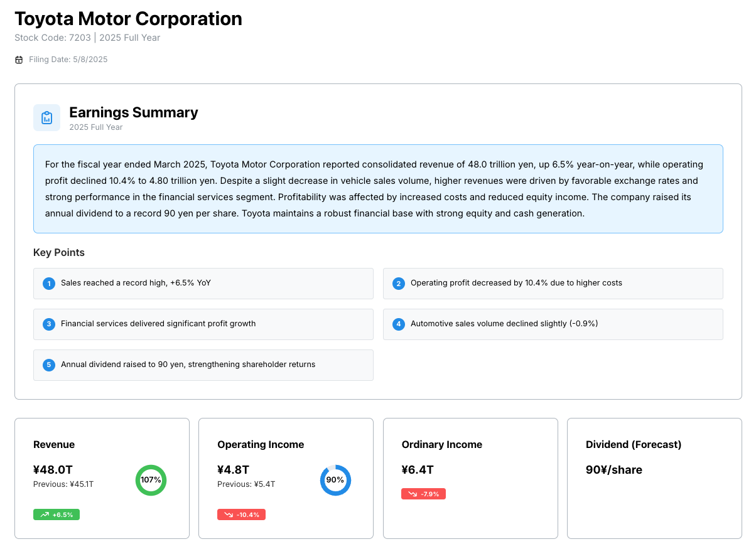Select the 'Sales reached a record high' point

(203, 284)
